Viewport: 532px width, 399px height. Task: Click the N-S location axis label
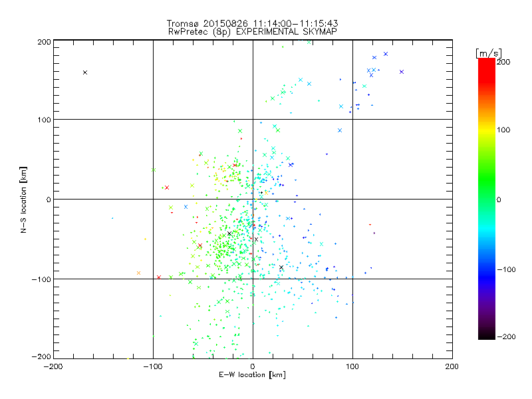(x=24, y=199)
